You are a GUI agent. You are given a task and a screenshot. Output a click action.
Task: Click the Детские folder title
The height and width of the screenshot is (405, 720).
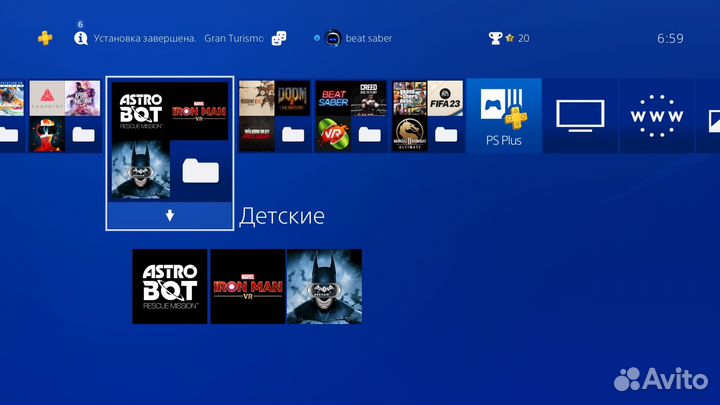point(282,216)
